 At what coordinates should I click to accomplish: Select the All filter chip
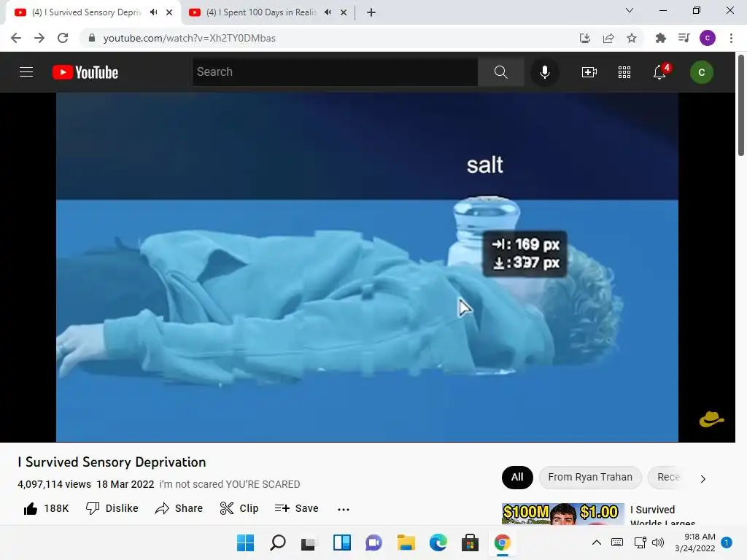pyautogui.click(x=517, y=477)
